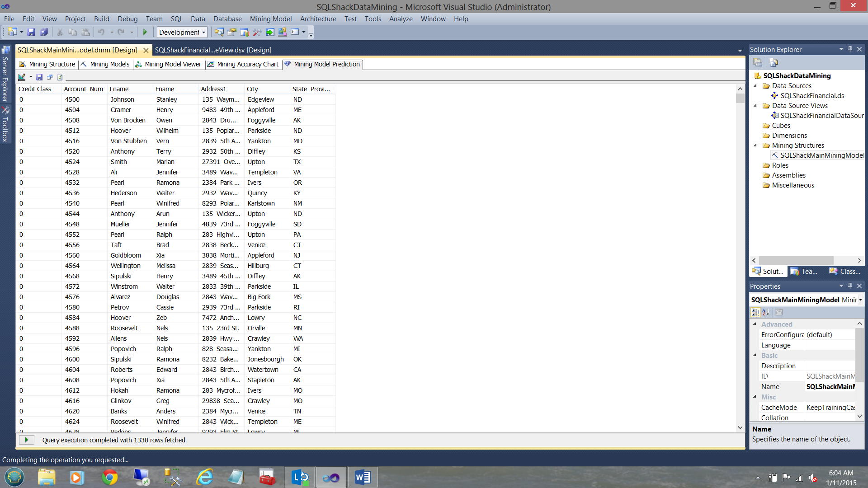Select the SQLShackFinancial.ds data source
Viewport: 868px width, 488px height.
(812, 96)
